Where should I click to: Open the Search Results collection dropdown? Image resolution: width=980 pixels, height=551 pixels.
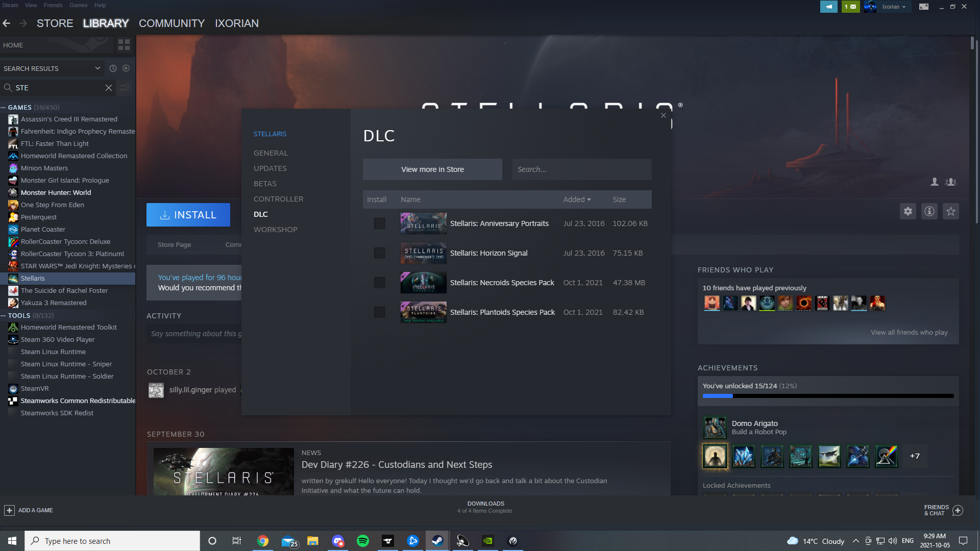pyautogui.click(x=52, y=68)
